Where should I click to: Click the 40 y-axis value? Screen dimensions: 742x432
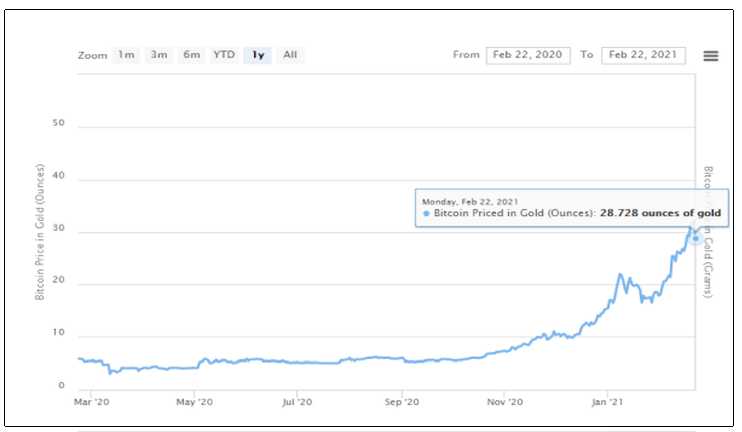(x=58, y=176)
